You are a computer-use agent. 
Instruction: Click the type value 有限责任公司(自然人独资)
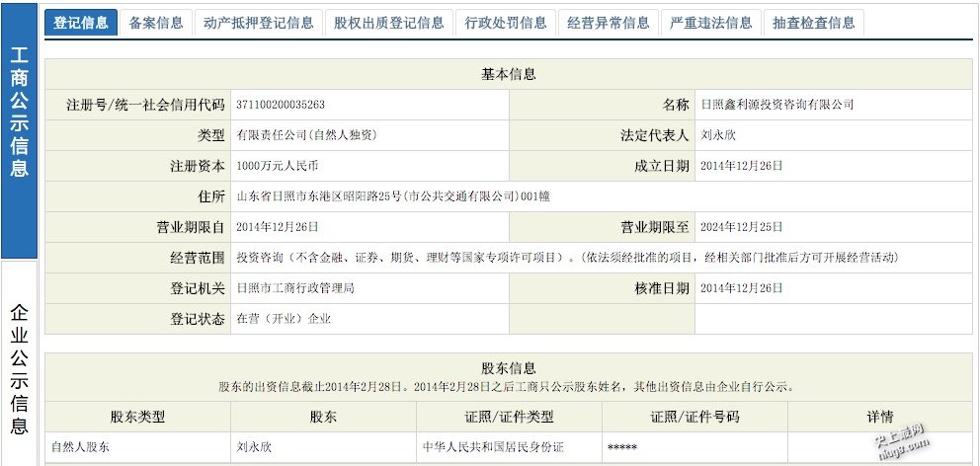(x=307, y=135)
